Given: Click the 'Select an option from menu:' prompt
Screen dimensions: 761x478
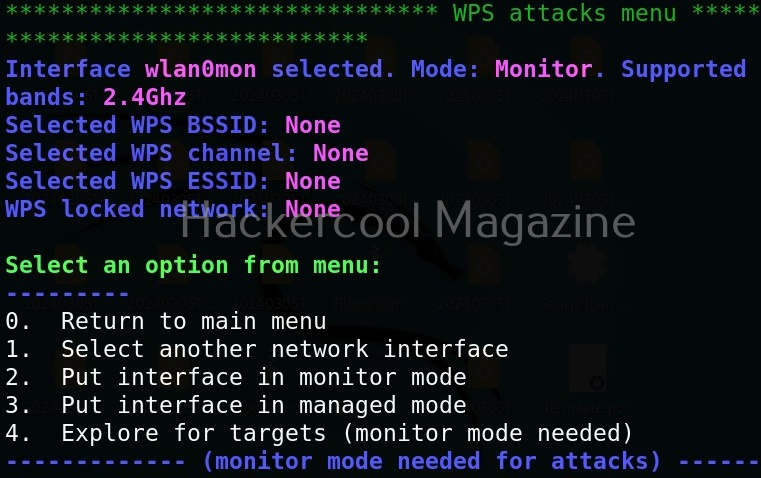Looking at the screenshot, I should click(x=193, y=265).
